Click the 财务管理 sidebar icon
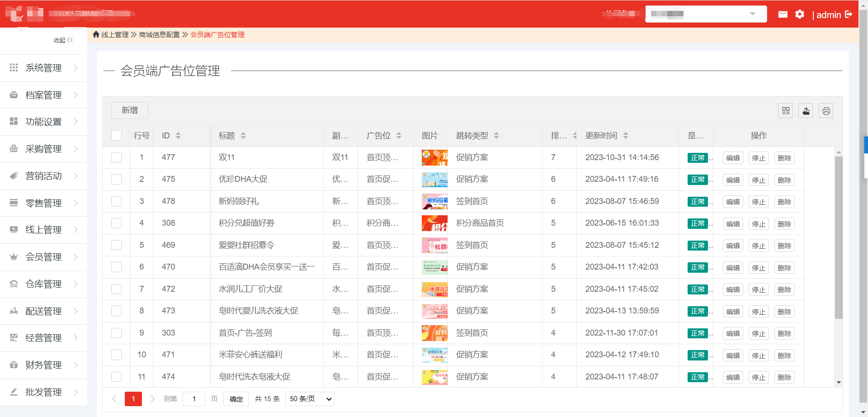 14,365
